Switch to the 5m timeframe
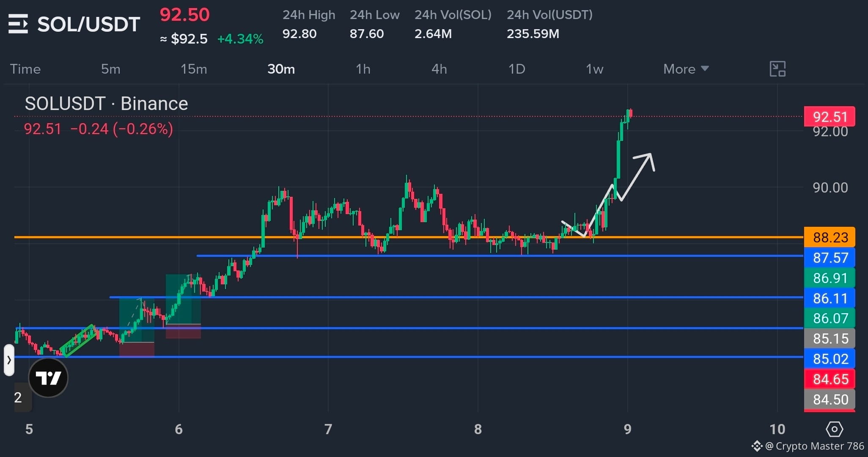Viewport: 868px width, 457px height. (x=111, y=69)
